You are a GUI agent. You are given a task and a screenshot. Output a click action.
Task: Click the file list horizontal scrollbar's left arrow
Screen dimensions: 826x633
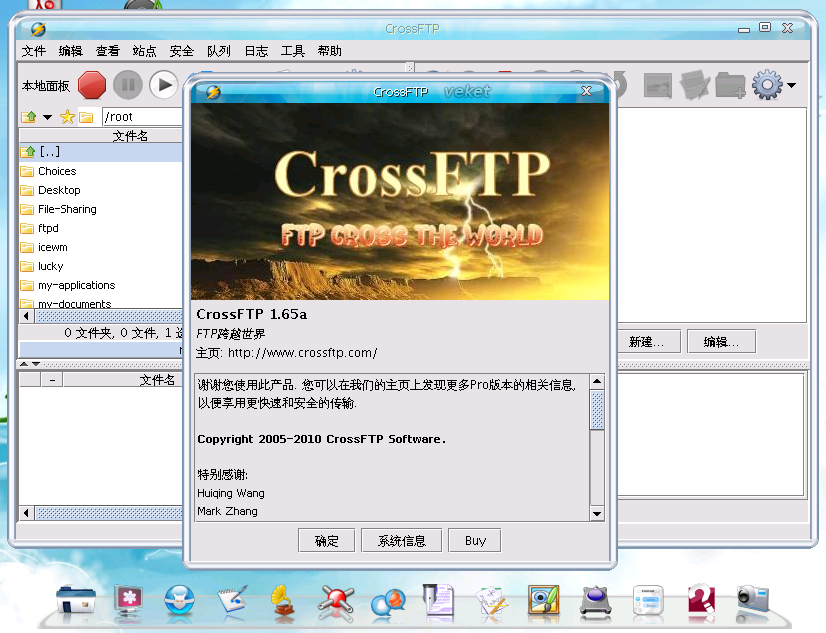(x=26, y=316)
